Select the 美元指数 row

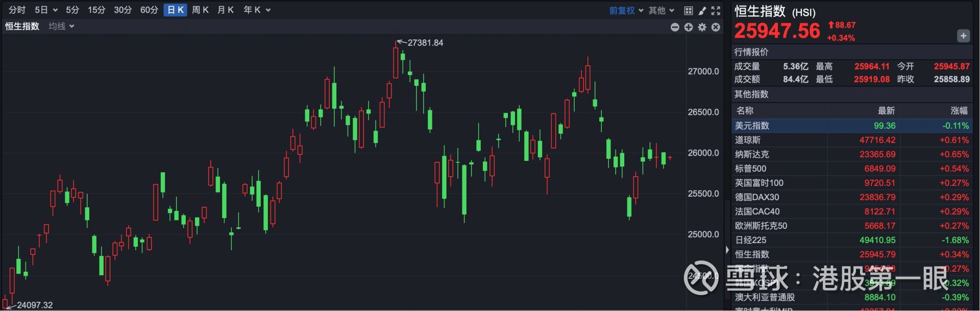[x=851, y=126]
